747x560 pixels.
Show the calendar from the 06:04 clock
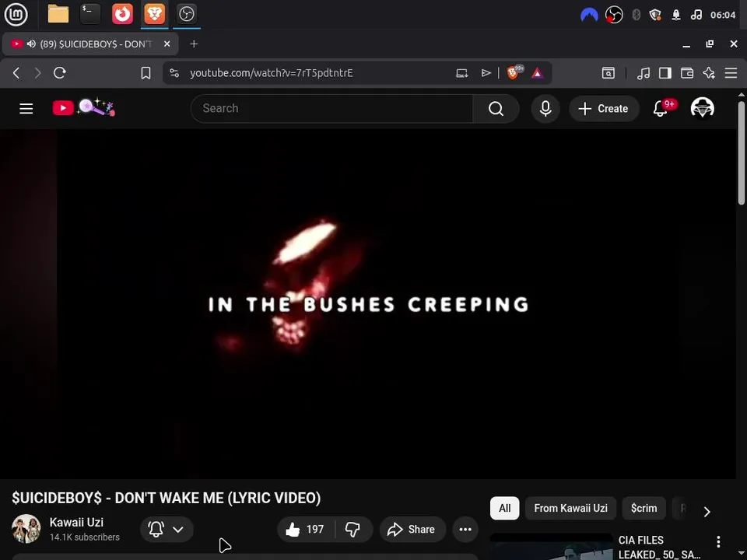coord(723,15)
